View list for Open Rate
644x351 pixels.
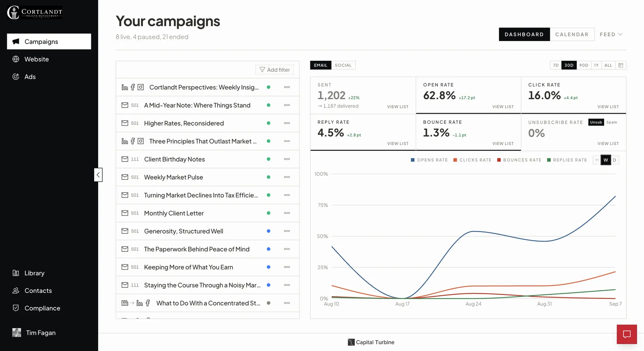pos(503,107)
